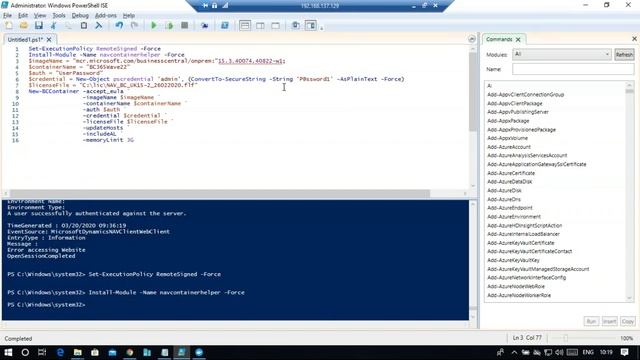This screenshot has width=640, height=360.
Task: Select Add-AzureDataDisk command
Action: pyautogui.click(x=509, y=182)
